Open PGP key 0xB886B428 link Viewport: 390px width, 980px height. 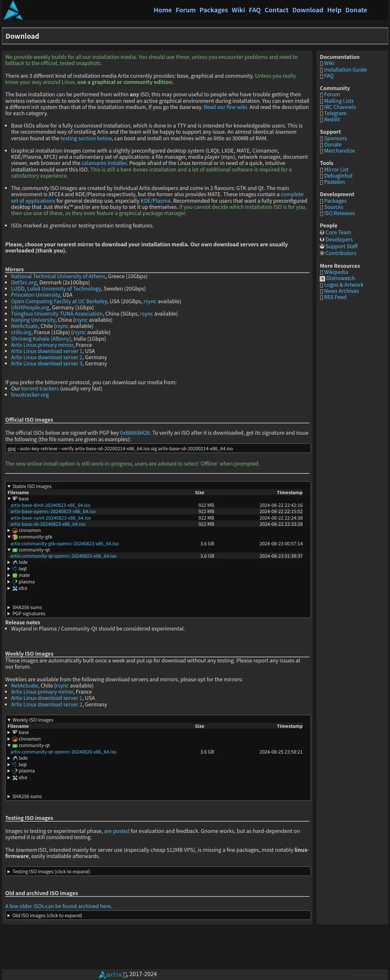coord(135,432)
